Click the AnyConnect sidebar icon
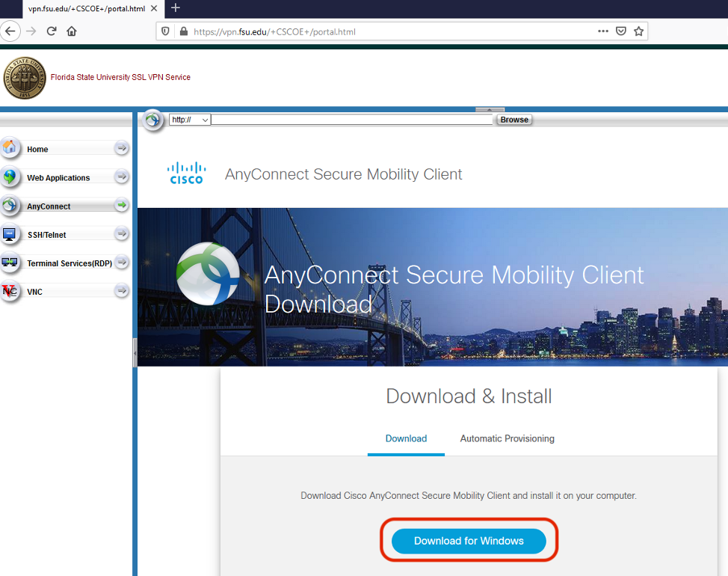 [10, 205]
